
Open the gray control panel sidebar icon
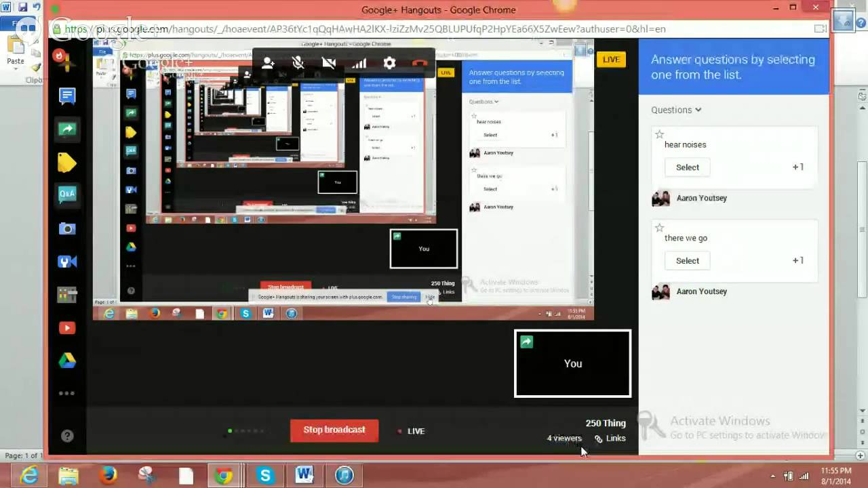[x=67, y=295]
